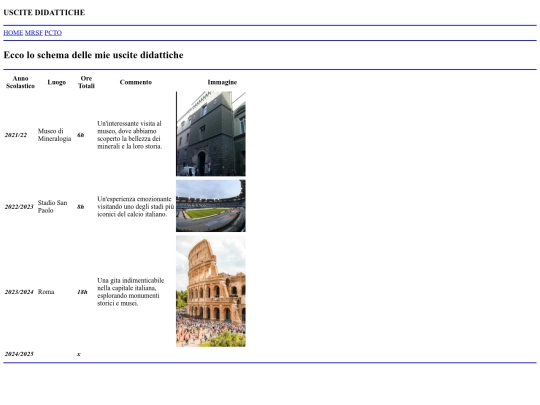The height and width of the screenshot is (405, 540).
Task: Select the '6h' hours value
Action: point(81,135)
